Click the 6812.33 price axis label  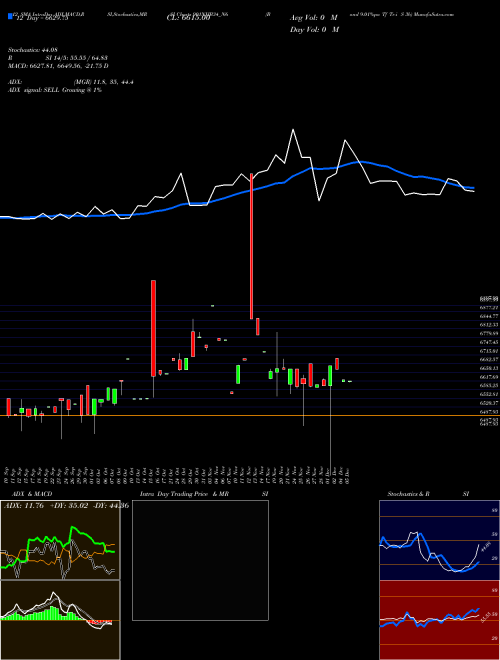(x=489, y=325)
